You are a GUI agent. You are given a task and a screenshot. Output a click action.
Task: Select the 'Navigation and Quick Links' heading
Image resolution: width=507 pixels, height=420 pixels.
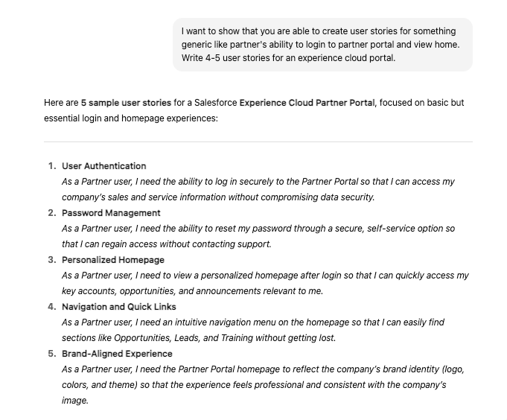118,307
